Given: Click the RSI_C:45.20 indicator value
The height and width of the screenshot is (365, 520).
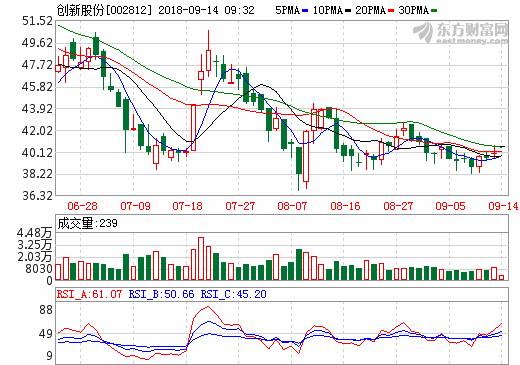Looking at the screenshot, I should point(233,294).
